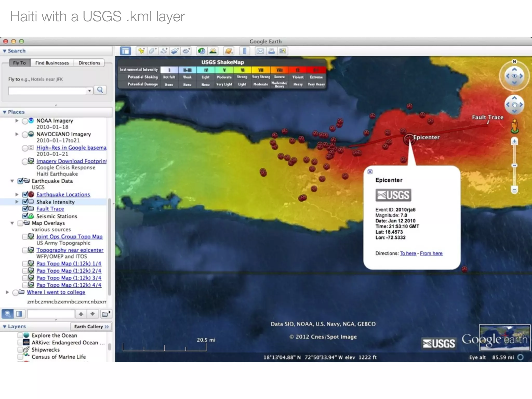Uncheck the Fault Trace checkbox
The width and height of the screenshot is (532, 399).
click(25, 209)
